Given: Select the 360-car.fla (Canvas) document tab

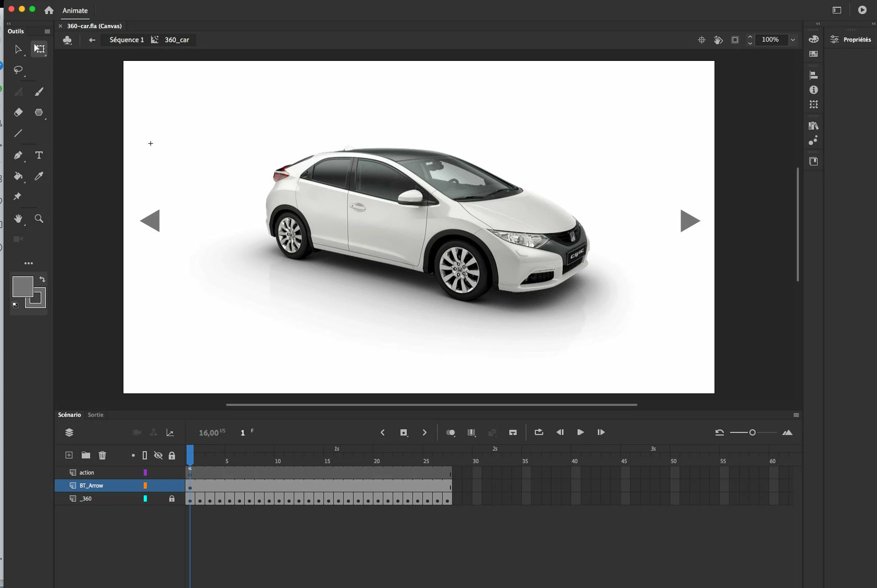Looking at the screenshot, I should (94, 26).
